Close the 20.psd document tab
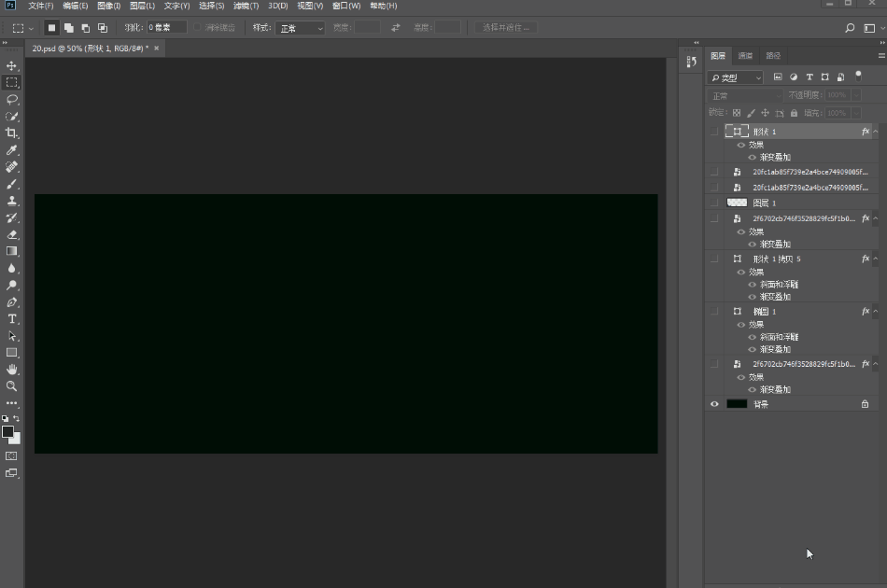The image size is (887, 588). point(157,49)
